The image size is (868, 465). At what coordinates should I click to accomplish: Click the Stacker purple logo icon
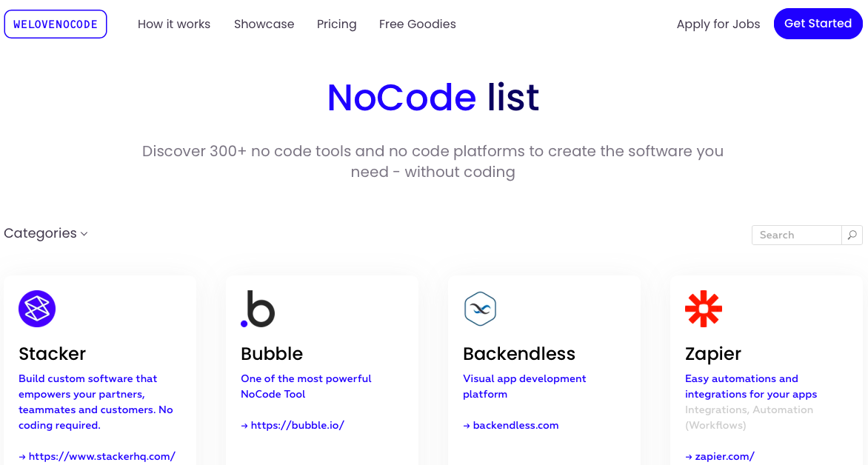click(37, 309)
